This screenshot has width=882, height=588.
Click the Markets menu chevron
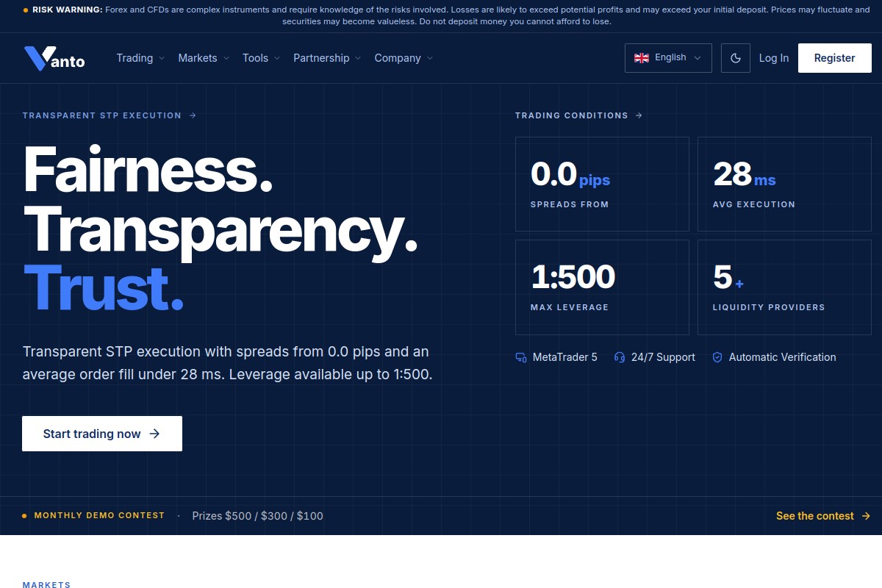226,58
